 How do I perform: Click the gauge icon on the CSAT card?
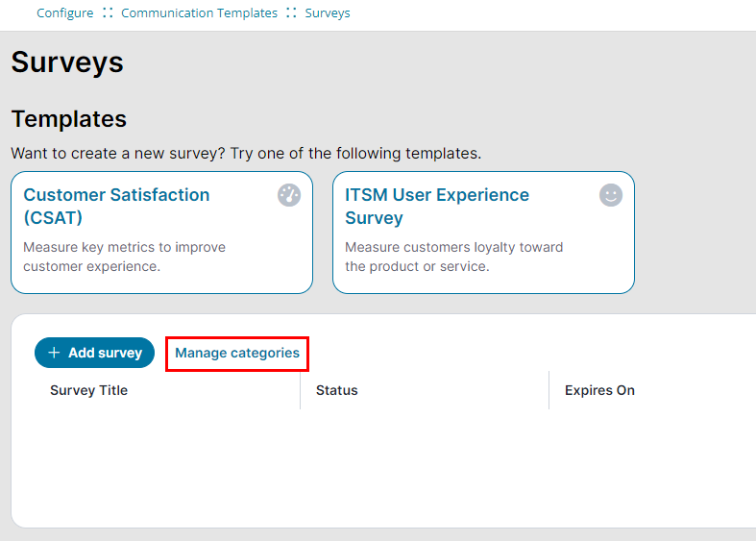[x=289, y=195]
